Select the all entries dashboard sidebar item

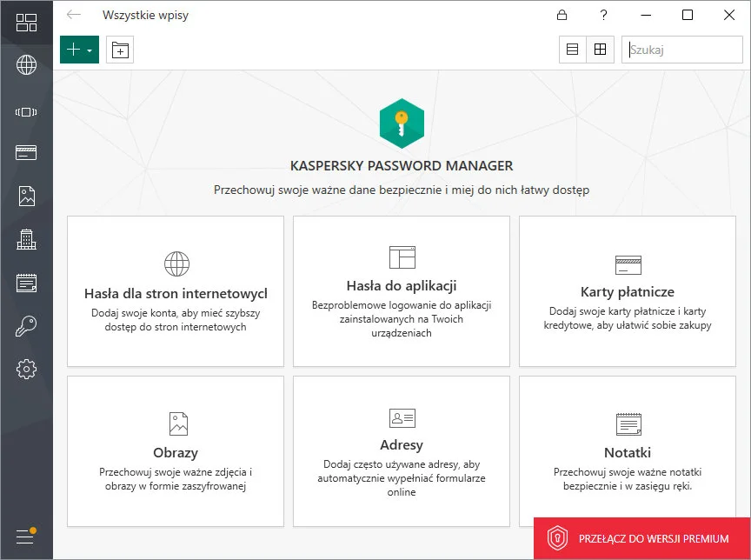(x=26, y=23)
